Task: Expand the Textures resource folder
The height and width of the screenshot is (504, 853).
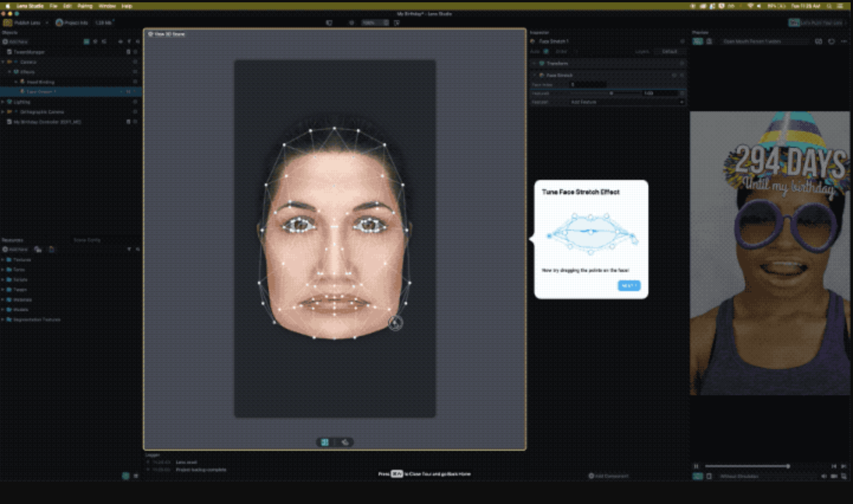Action: tap(3, 260)
